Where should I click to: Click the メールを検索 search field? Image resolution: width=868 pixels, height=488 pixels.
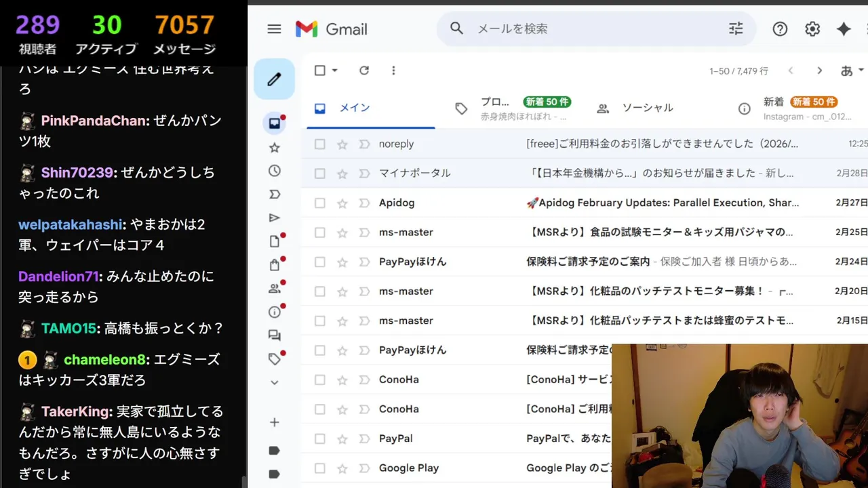click(x=597, y=28)
